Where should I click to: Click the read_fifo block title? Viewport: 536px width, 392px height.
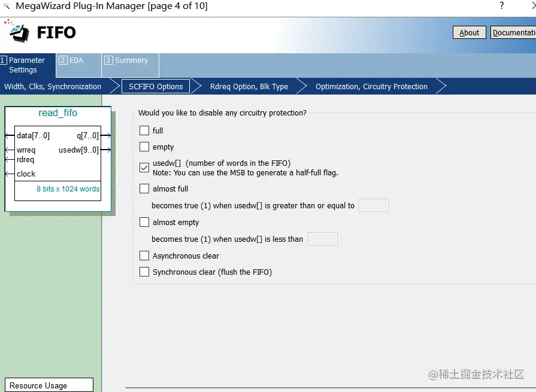57,113
